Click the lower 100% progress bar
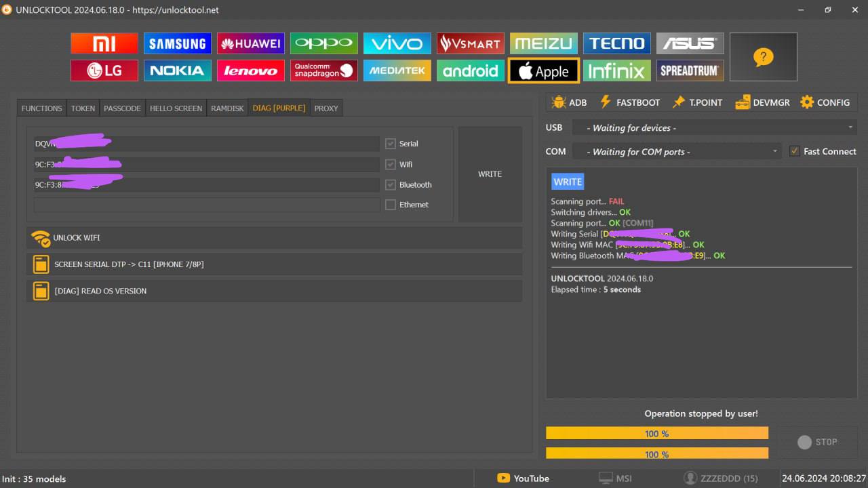 pos(657,453)
